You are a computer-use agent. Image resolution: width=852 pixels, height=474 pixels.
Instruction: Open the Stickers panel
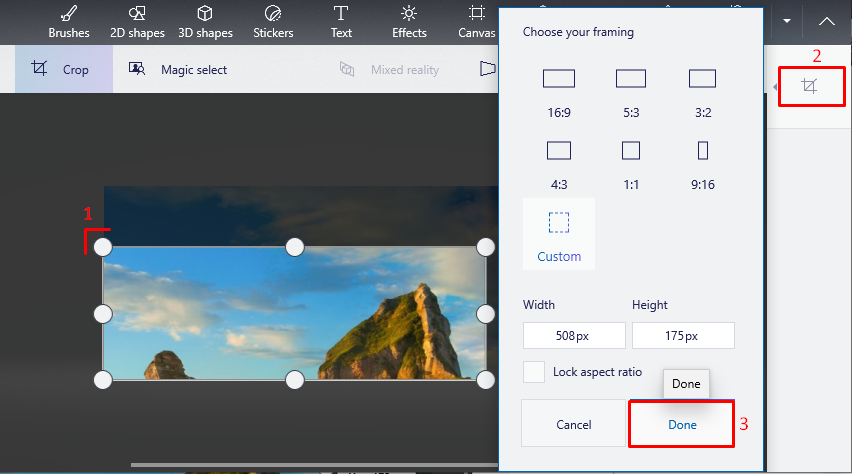click(273, 22)
